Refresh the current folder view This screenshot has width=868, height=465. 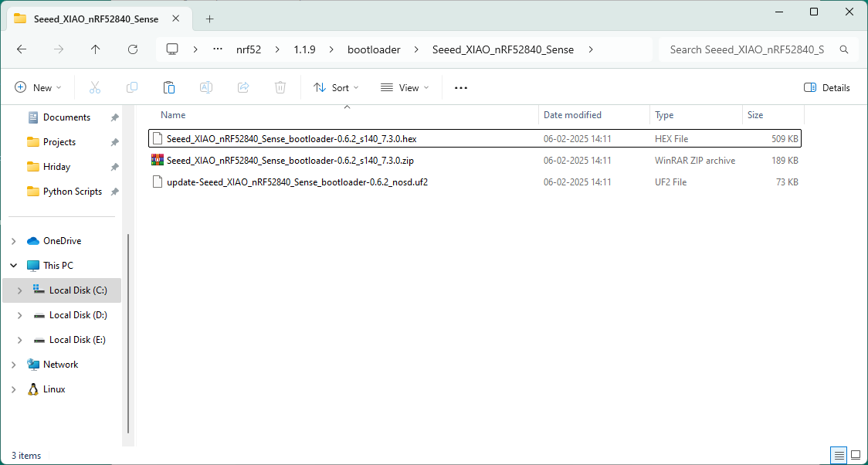click(x=132, y=49)
